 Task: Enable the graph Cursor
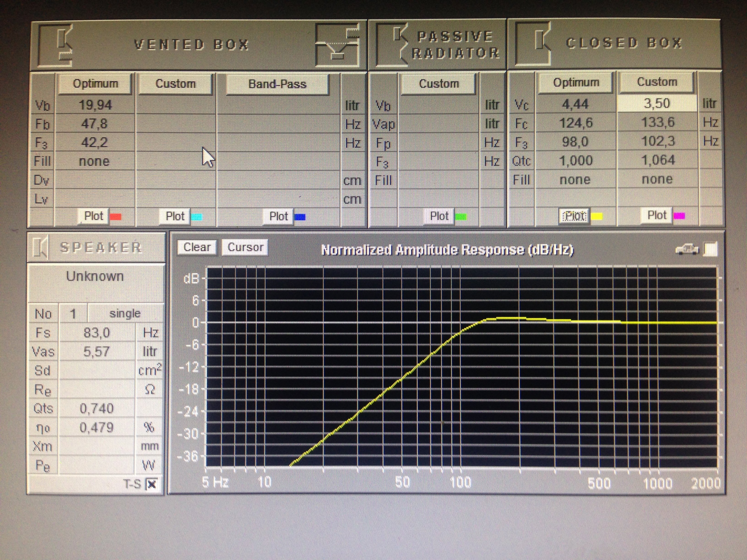point(245,247)
